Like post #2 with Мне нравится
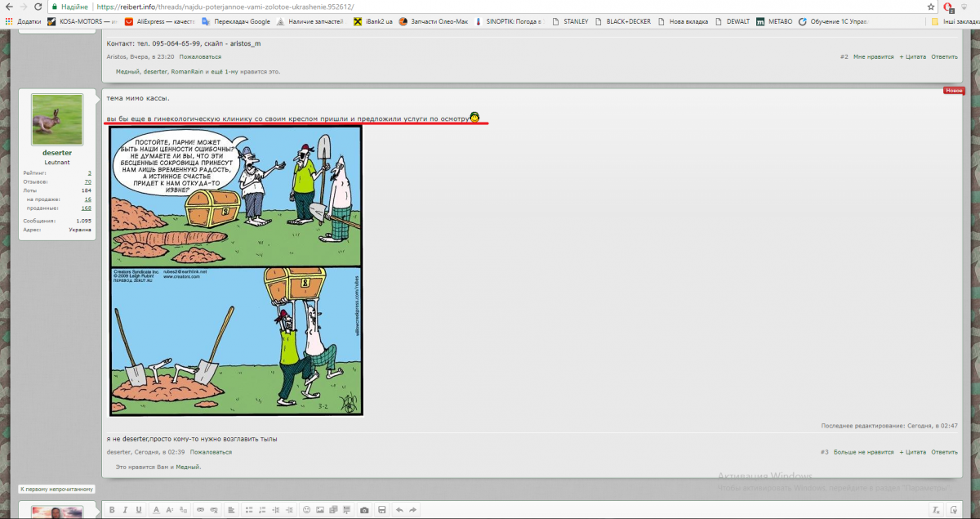The image size is (980, 519). [x=874, y=56]
